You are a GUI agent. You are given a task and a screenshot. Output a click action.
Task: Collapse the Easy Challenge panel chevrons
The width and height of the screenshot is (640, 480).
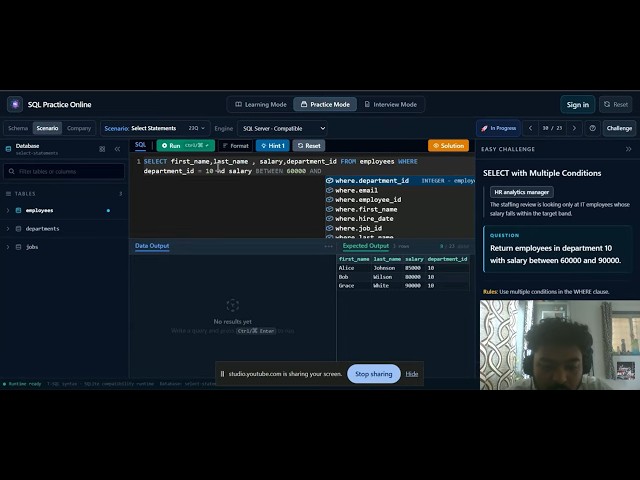coord(629,149)
